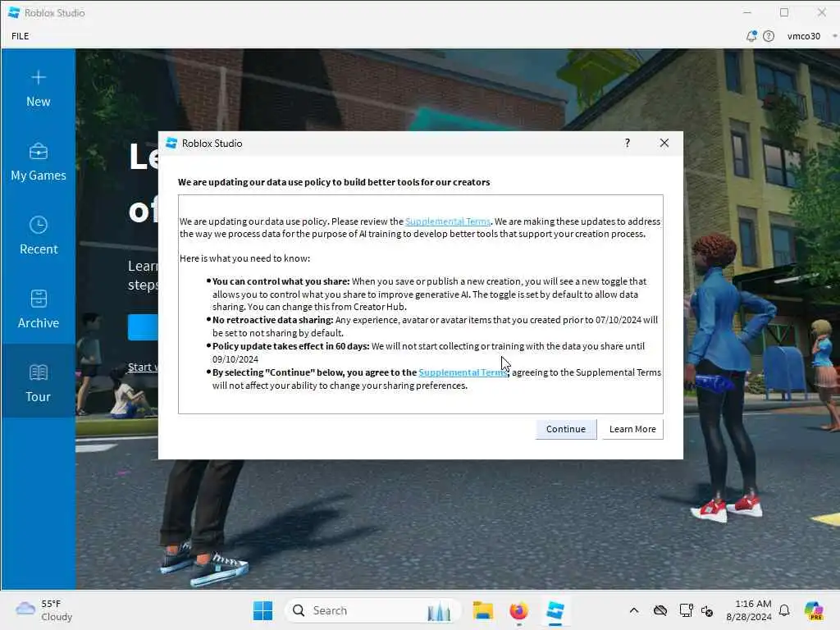
Task: Open the Windows Start menu
Action: (262, 610)
